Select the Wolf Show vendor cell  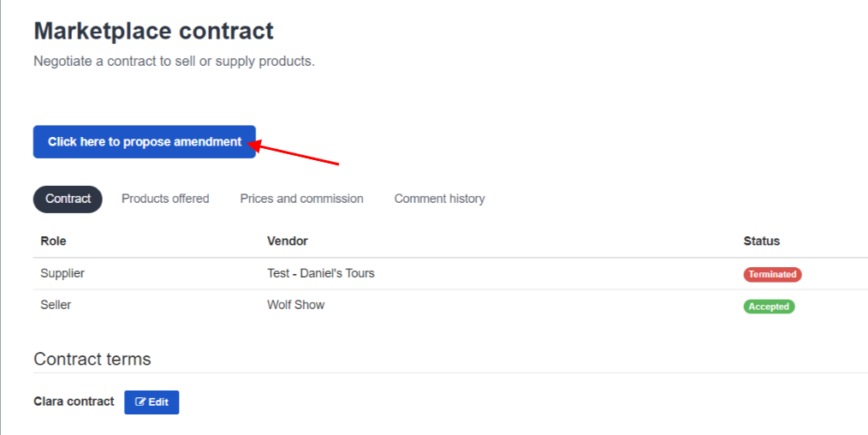click(295, 305)
